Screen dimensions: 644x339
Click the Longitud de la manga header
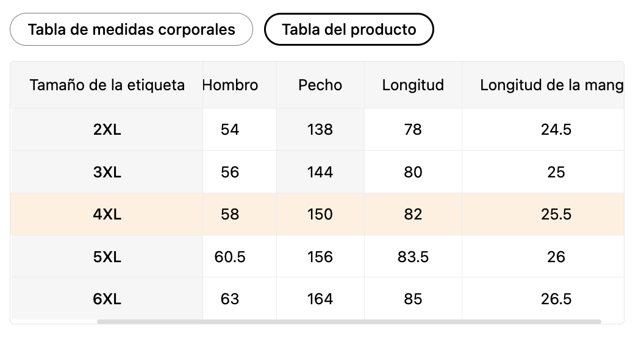click(x=551, y=85)
